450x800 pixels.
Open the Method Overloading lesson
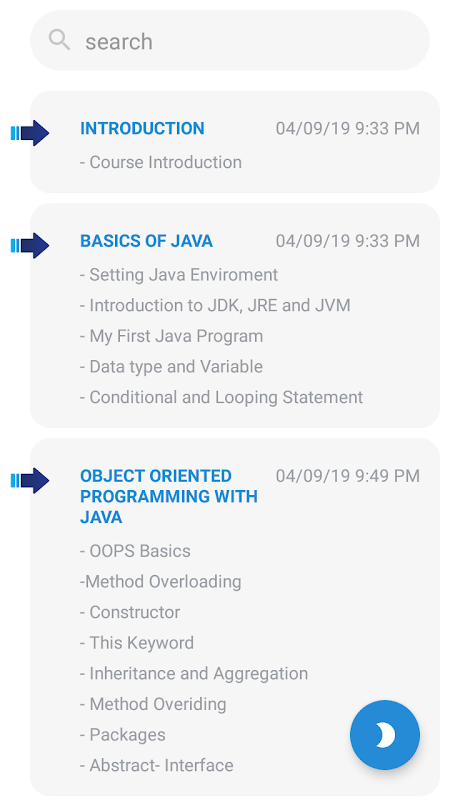pos(161,582)
